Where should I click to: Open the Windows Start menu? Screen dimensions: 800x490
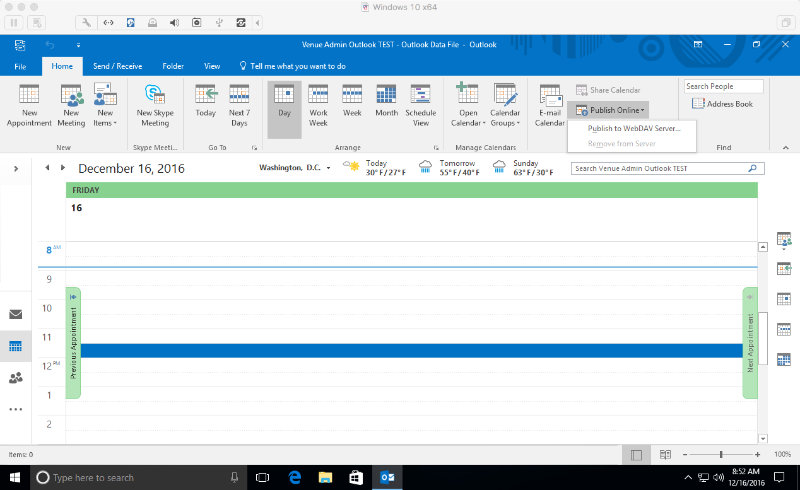click(15, 478)
